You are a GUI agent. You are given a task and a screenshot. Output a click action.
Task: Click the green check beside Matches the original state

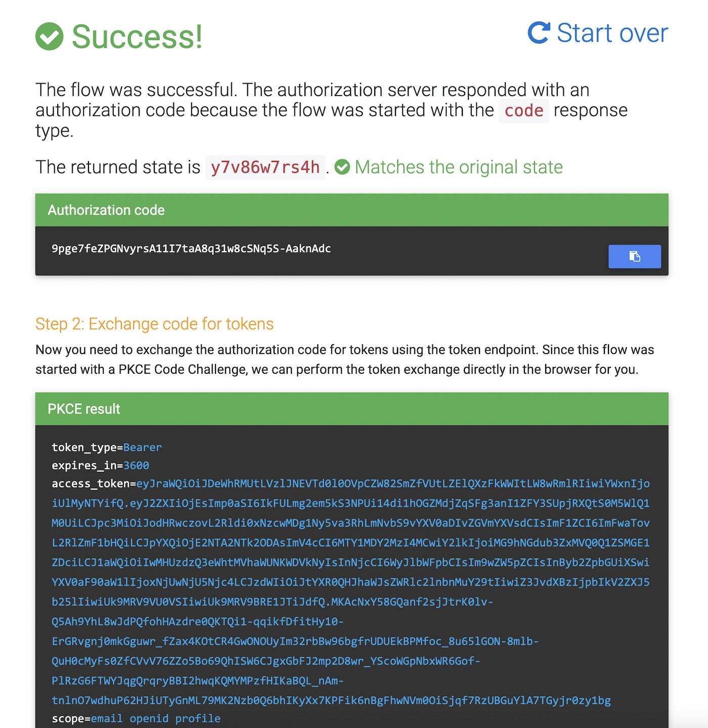pyautogui.click(x=342, y=167)
